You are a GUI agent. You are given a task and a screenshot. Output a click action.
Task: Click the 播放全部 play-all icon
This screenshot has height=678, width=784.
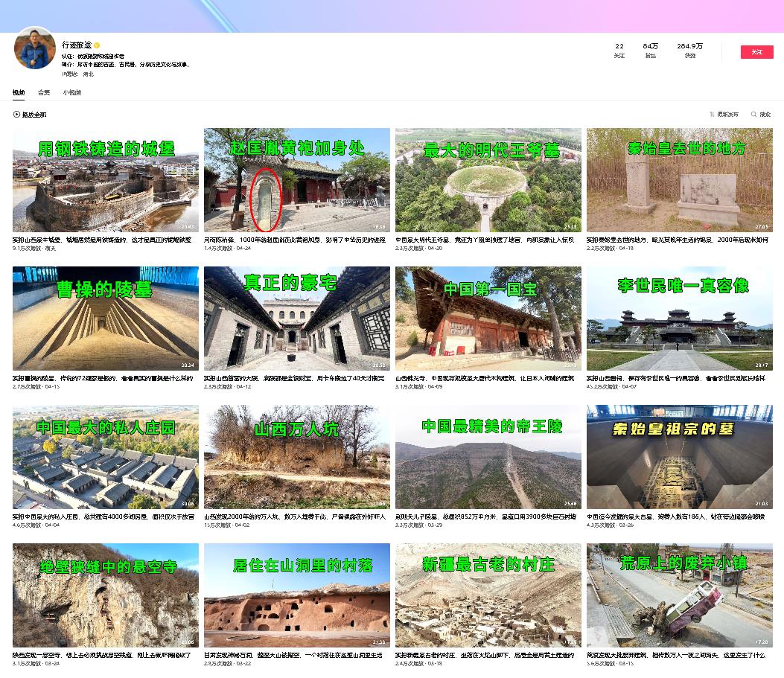[x=16, y=115]
